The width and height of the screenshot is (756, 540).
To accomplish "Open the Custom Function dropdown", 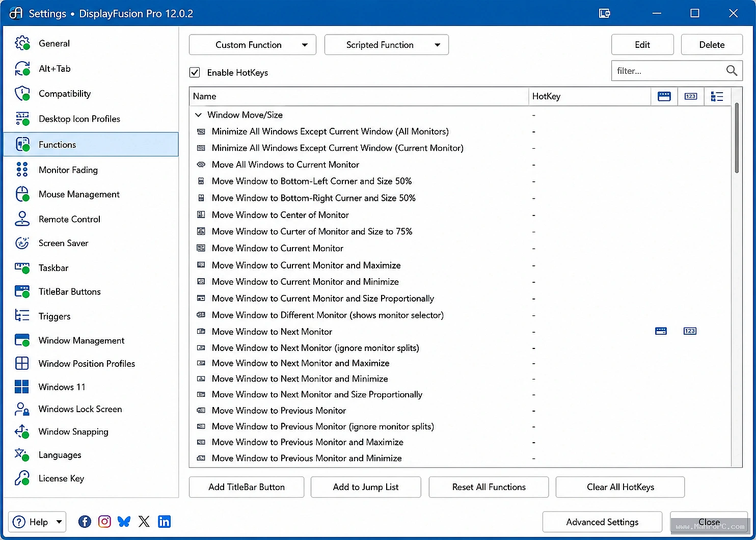I will tap(253, 45).
